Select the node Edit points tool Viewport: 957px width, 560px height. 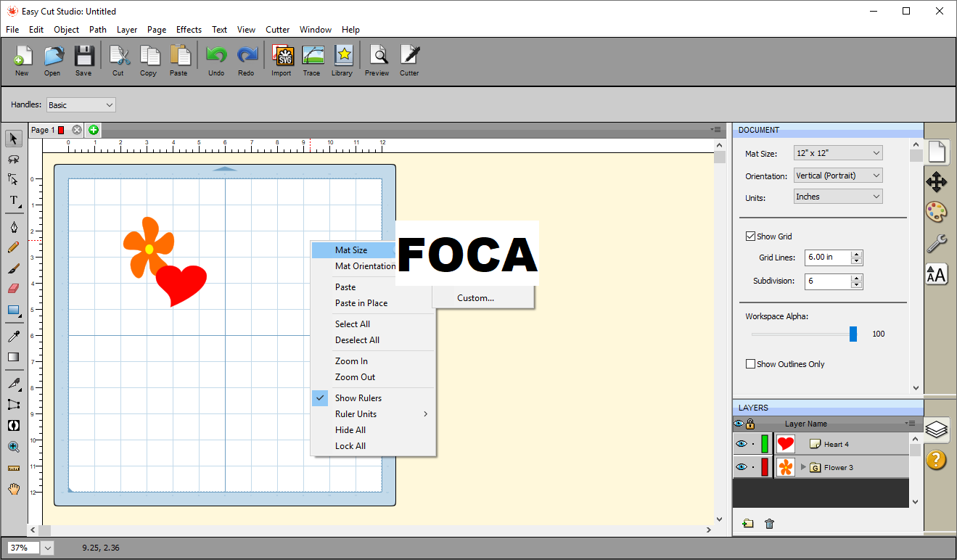pos(14,179)
